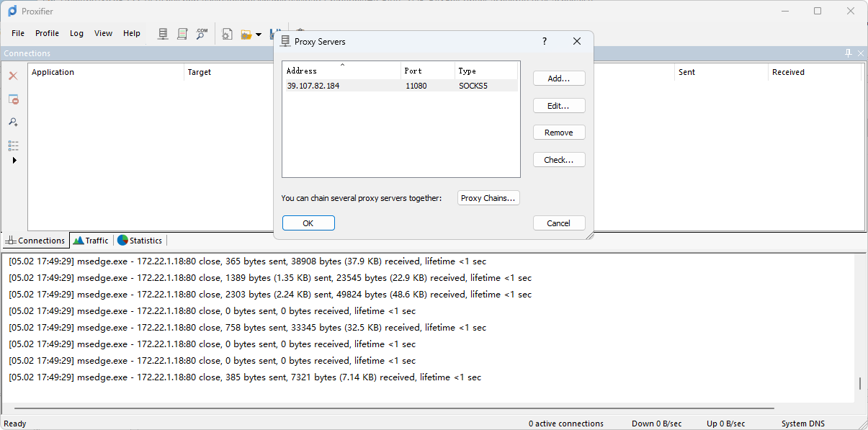Click the Application column header
Image resolution: width=868 pixels, height=430 pixels.
pos(107,72)
